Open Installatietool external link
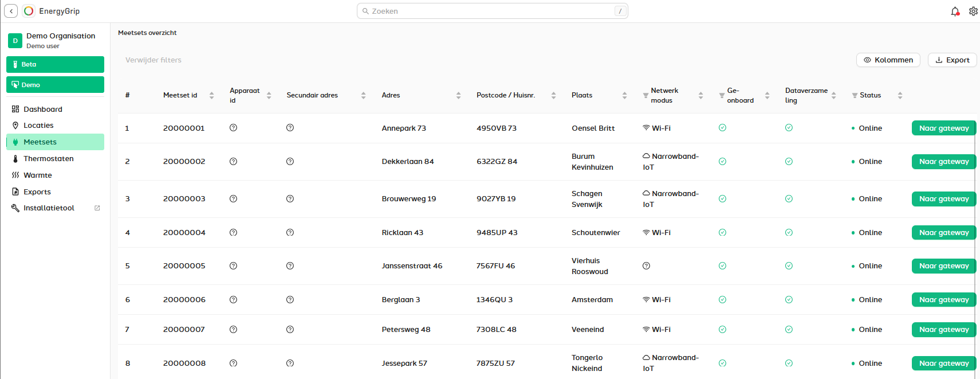Image resolution: width=980 pixels, height=379 pixels. (x=55, y=208)
